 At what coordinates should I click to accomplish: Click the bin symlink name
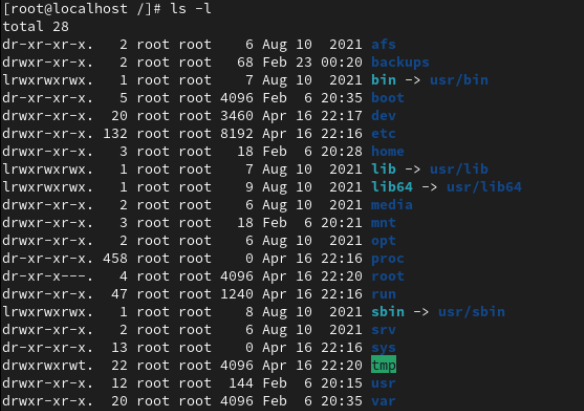coord(383,80)
